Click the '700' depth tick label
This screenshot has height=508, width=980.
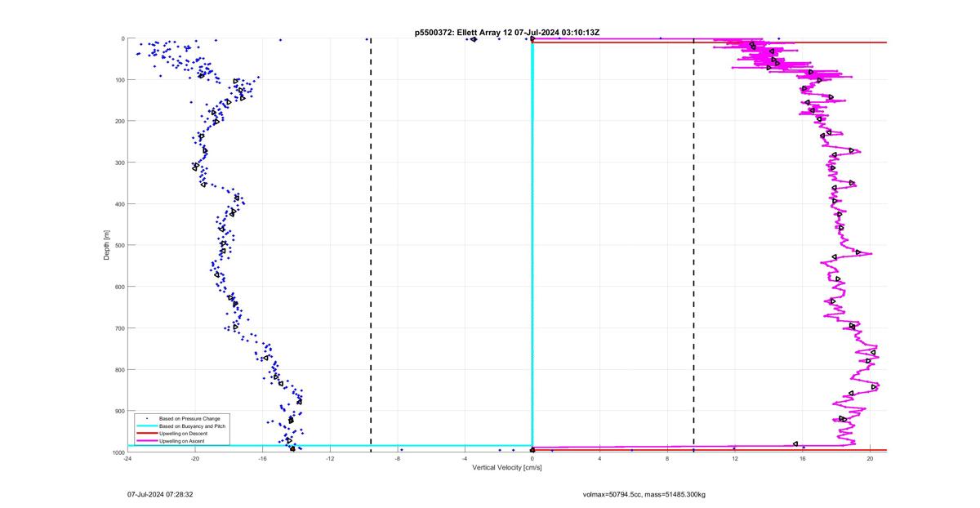pyautogui.click(x=119, y=328)
